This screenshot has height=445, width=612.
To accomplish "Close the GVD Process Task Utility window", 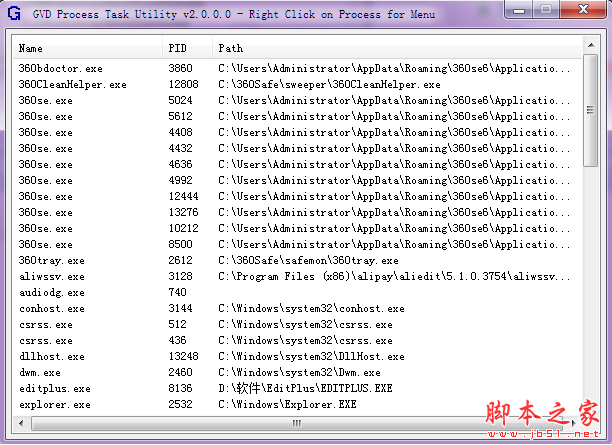I will point(583,9).
